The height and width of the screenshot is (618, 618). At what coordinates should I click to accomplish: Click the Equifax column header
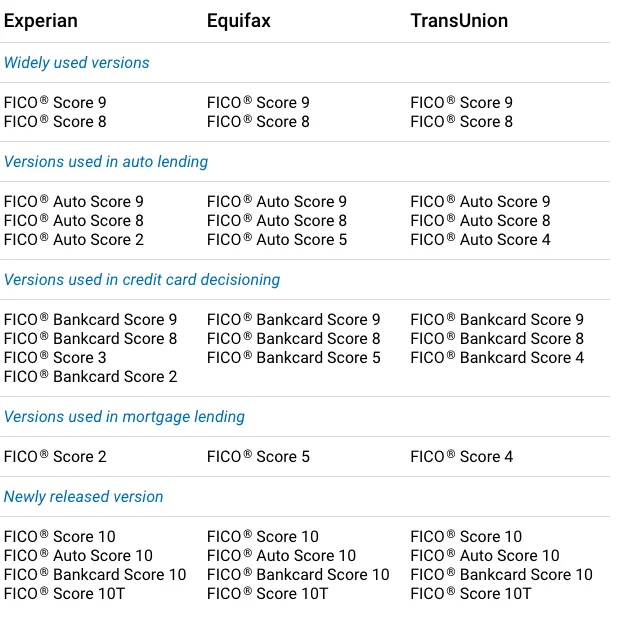coord(239,21)
